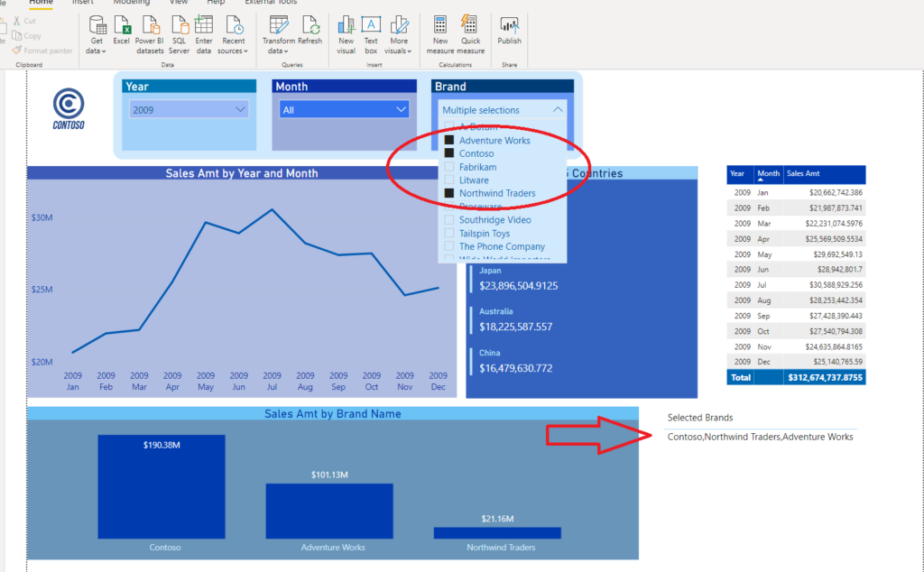
Task: Open Recent sources list
Action: [x=234, y=35]
